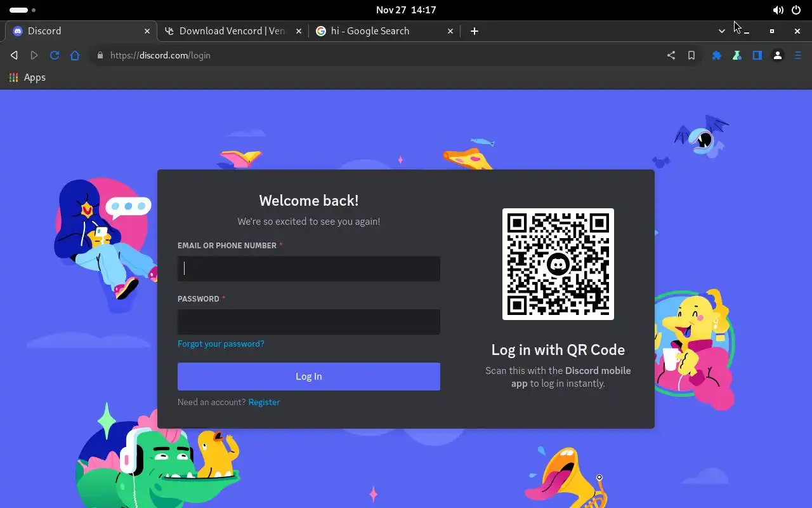Open the system volume control
The image size is (812, 508).
coord(778,10)
